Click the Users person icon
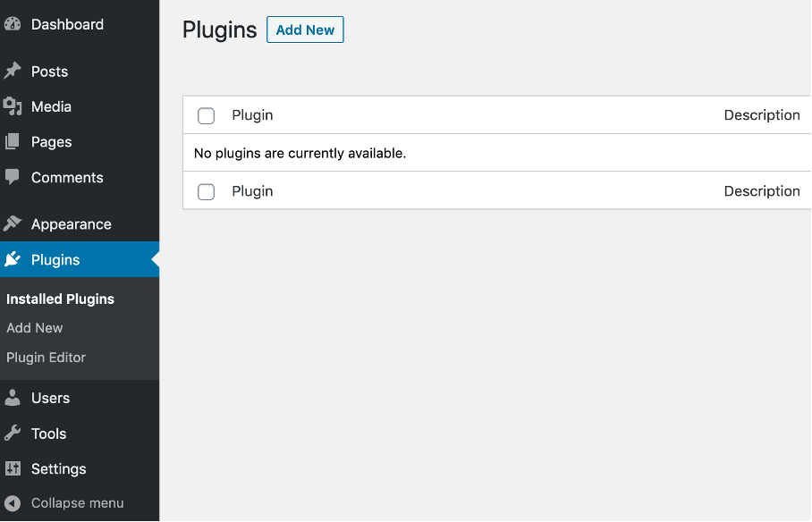The height and width of the screenshot is (522, 812). 13,398
